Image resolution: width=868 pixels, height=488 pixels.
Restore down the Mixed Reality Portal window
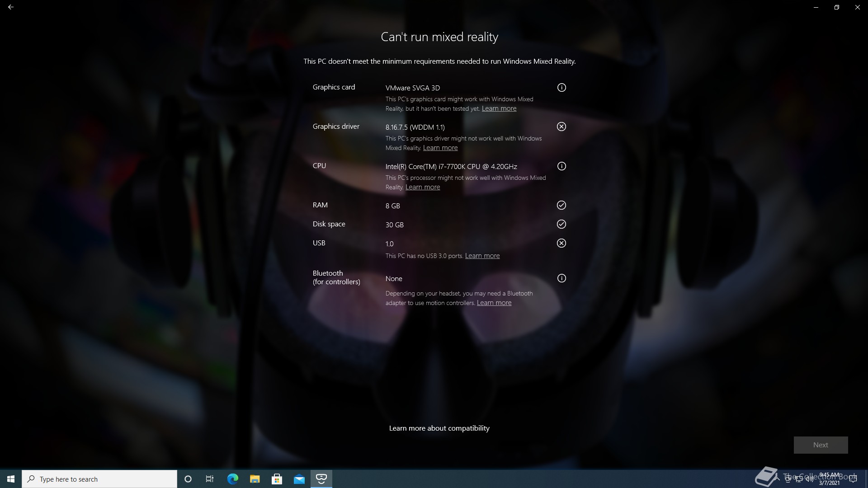(837, 7)
